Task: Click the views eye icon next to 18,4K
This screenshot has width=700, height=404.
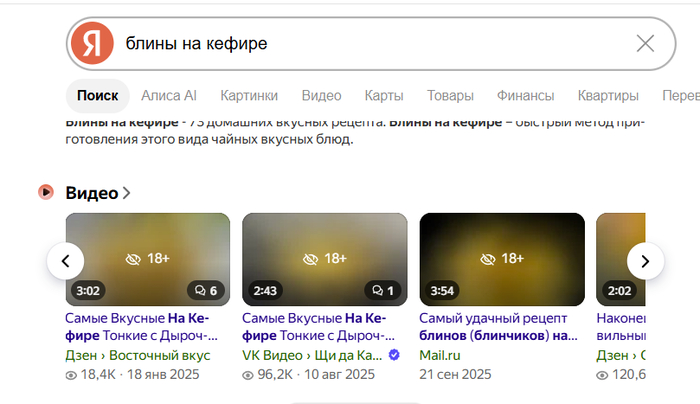Action: (71, 375)
